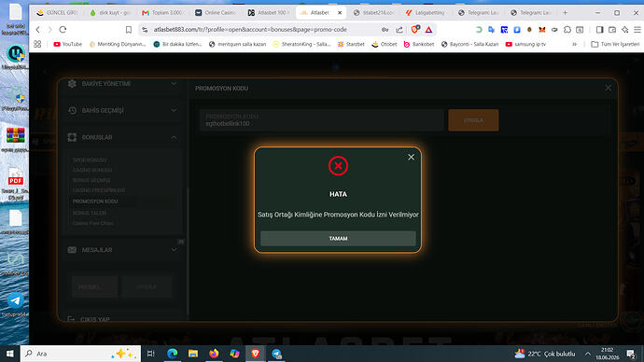Click the red error circle icon
Screen dimensions: 644x362
(x=338, y=166)
